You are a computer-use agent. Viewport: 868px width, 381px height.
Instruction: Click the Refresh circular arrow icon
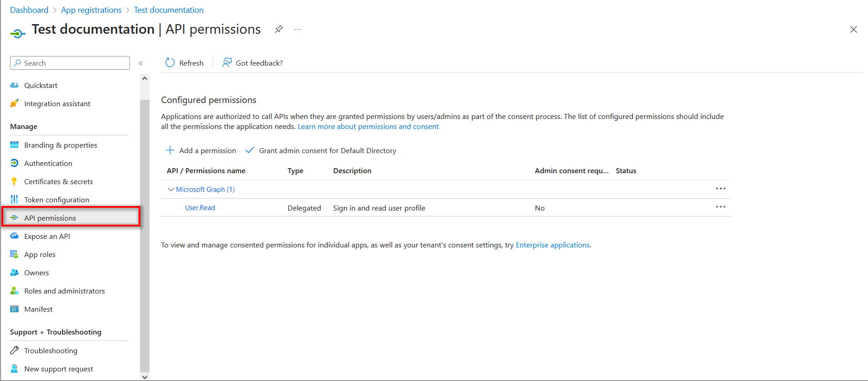pyautogui.click(x=170, y=63)
